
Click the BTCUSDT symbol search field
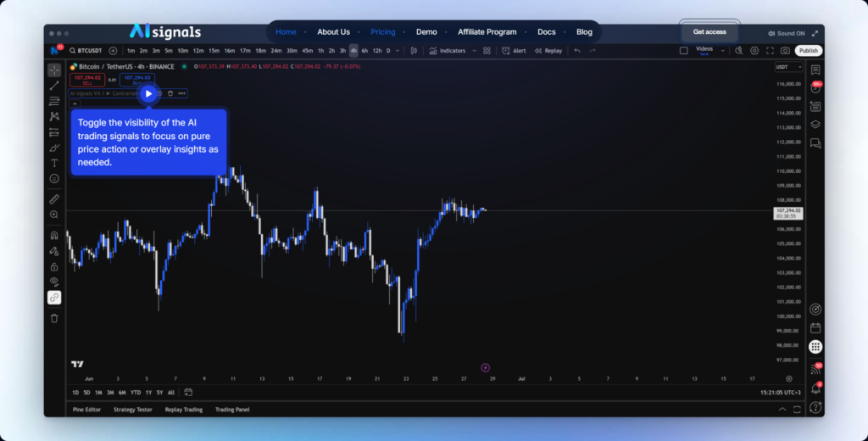(88, 51)
